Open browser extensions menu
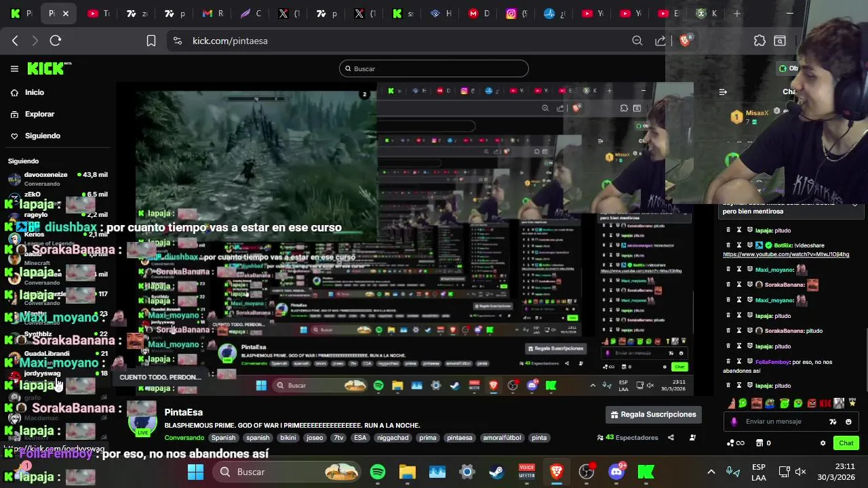 click(x=759, y=41)
